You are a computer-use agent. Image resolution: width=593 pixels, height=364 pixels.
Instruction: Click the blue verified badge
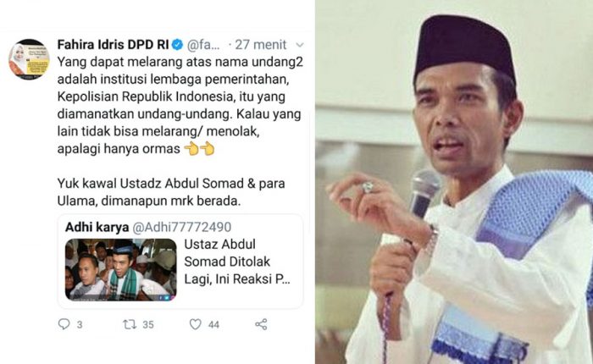pyautogui.click(x=177, y=45)
